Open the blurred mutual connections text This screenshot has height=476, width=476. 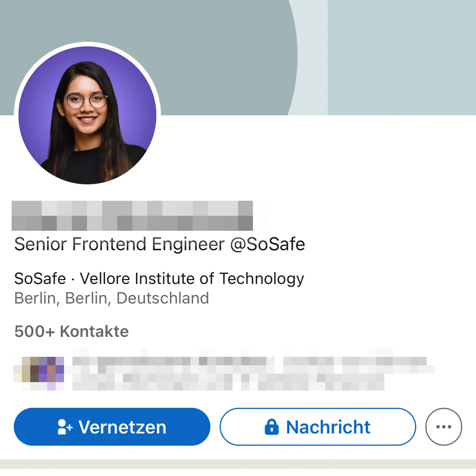pyautogui.click(x=253, y=369)
